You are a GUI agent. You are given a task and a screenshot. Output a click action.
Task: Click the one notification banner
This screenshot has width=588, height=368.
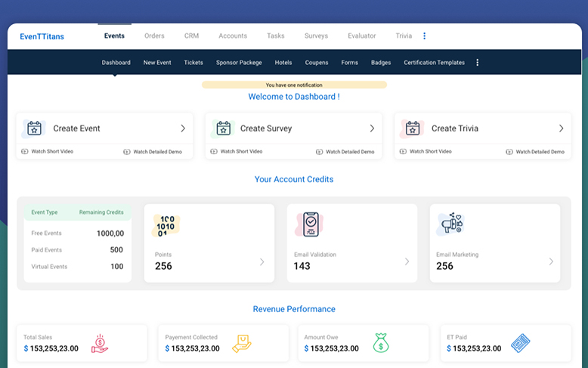coord(294,85)
